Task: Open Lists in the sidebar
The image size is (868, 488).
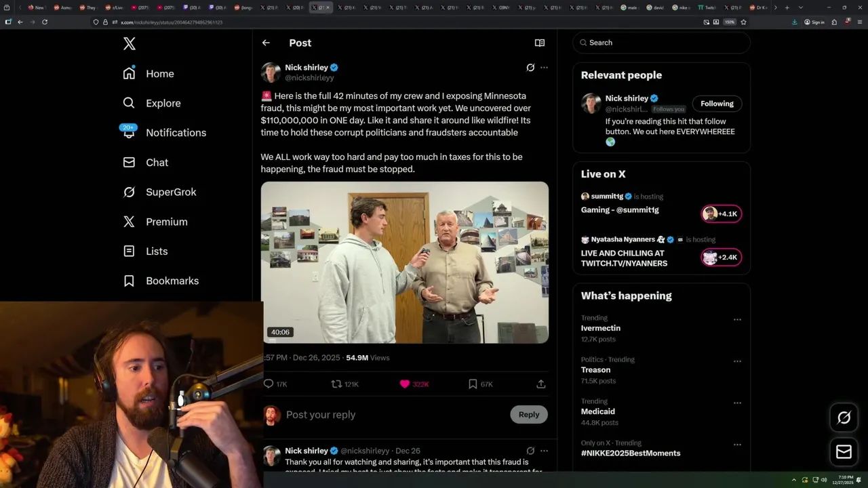Action: 145,251
